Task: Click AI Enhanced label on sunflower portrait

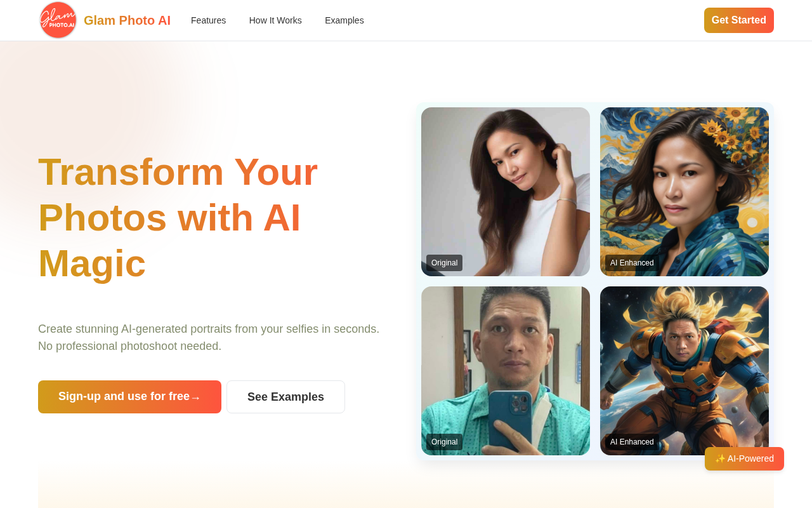Action: (x=632, y=263)
